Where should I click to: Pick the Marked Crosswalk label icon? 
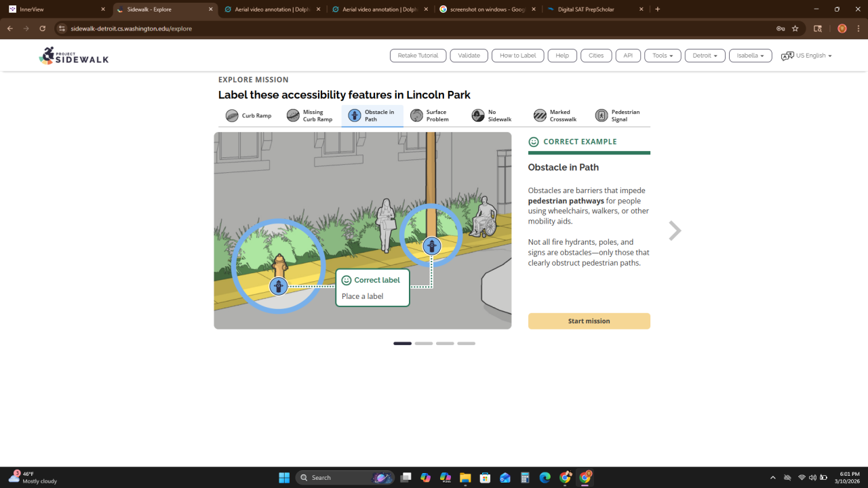(540, 116)
